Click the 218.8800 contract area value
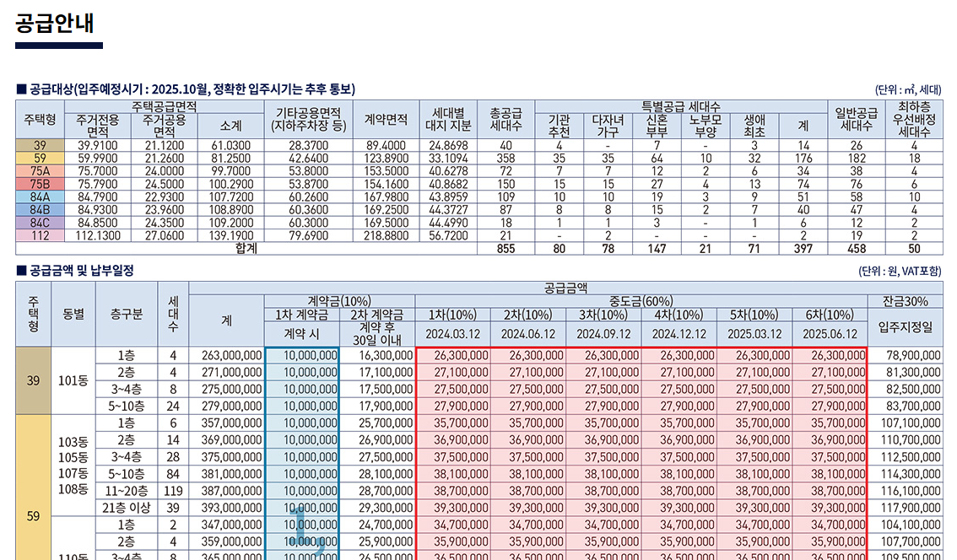 click(x=386, y=235)
